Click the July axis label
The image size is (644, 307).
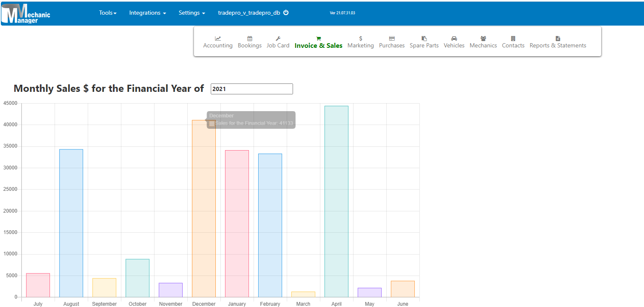38,304
